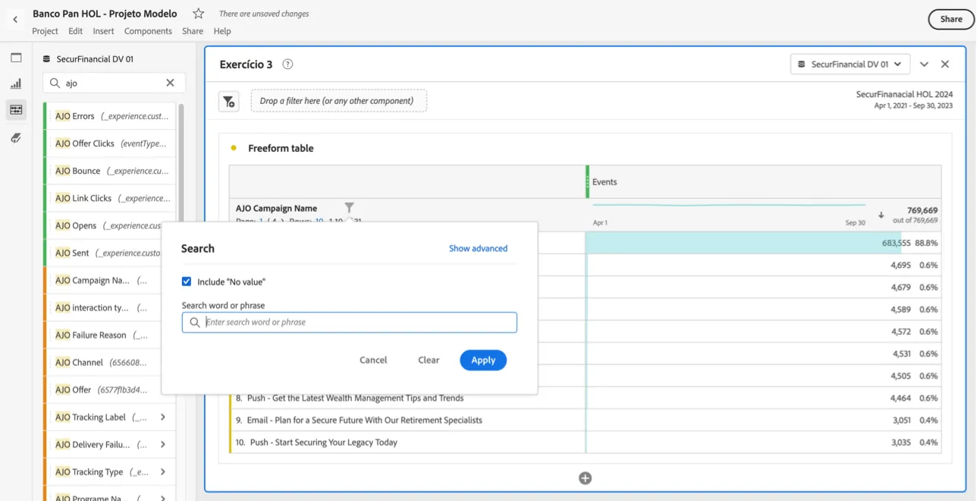
Task: Click the Search word or phrase field
Action: (x=350, y=323)
